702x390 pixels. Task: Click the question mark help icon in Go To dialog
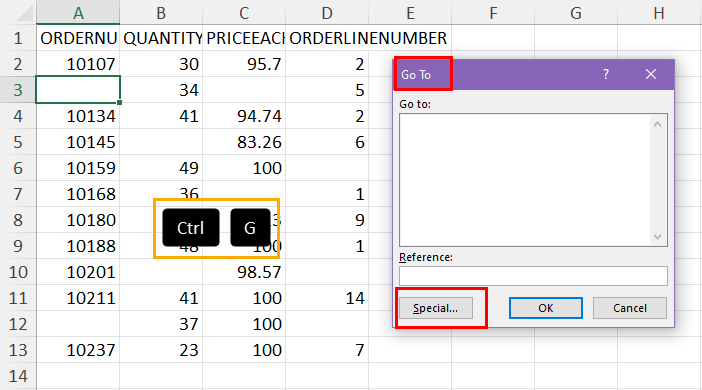[x=606, y=74]
